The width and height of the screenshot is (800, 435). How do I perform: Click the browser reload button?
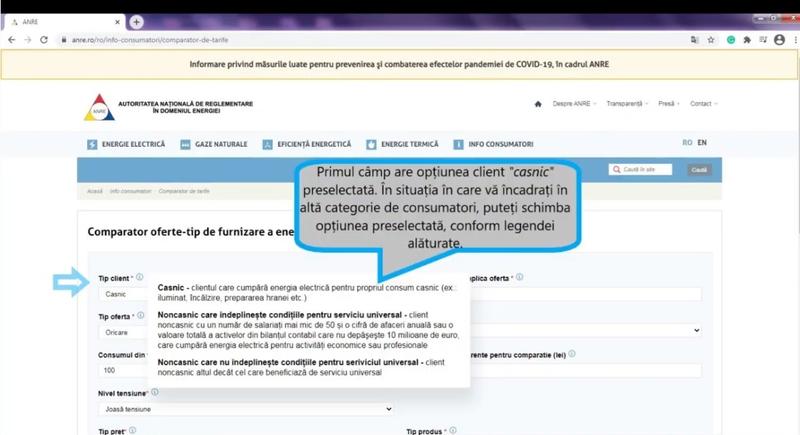[x=44, y=39]
